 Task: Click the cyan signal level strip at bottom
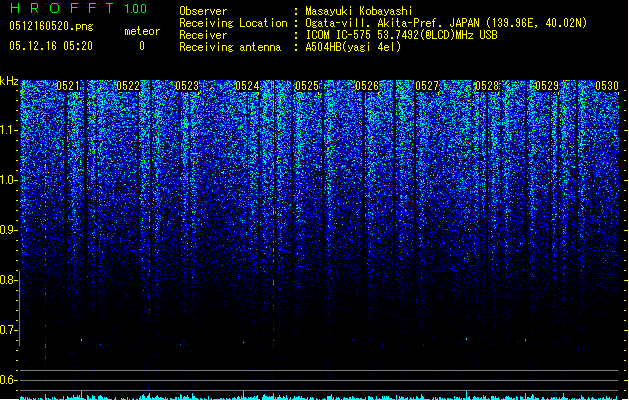320,396
